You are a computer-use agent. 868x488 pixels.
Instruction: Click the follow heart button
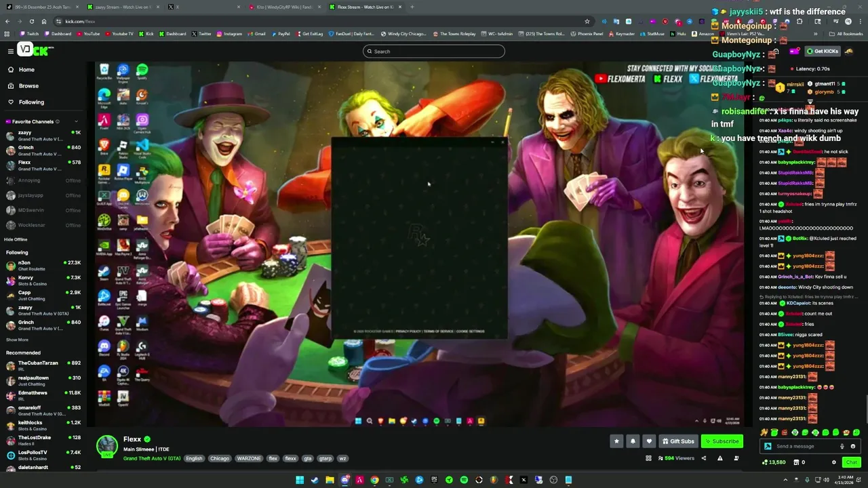click(x=649, y=441)
